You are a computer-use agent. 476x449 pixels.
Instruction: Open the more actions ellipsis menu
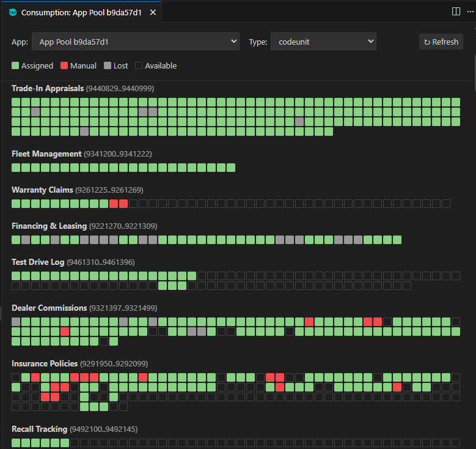point(469,12)
